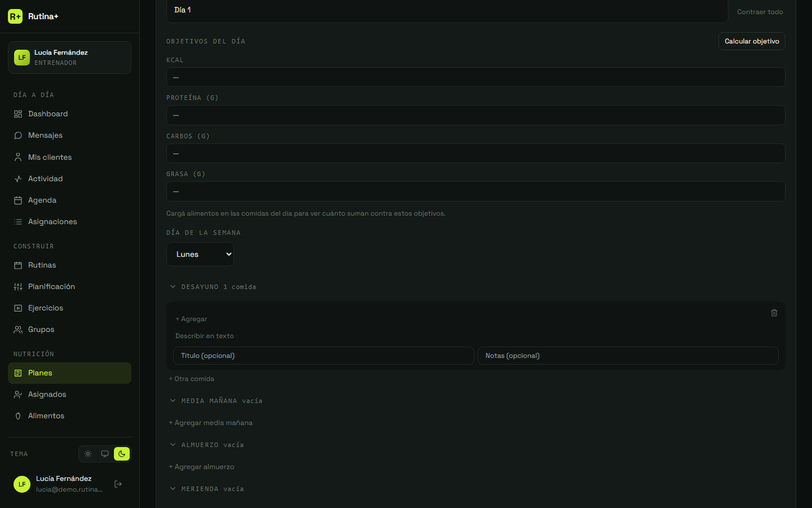Click Calcular objetivo button
Screen dimensions: 812x508
tap(752, 41)
